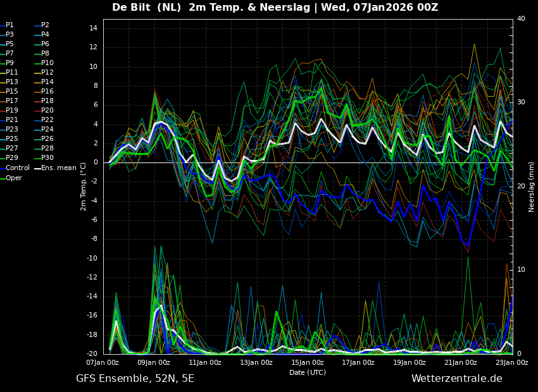Select legend entry P12

pyautogui.click(x=44, y=72)
